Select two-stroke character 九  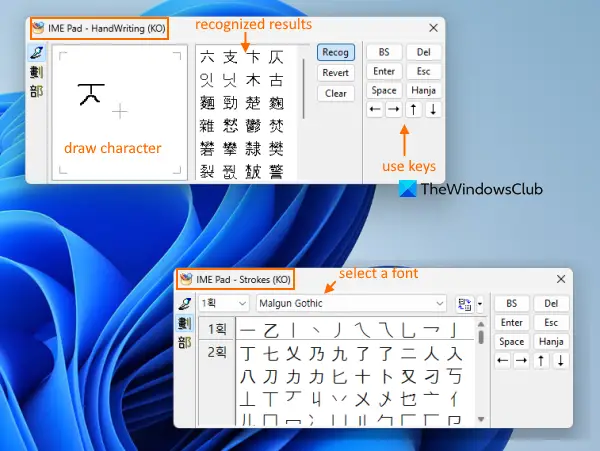tap(339, 353)
